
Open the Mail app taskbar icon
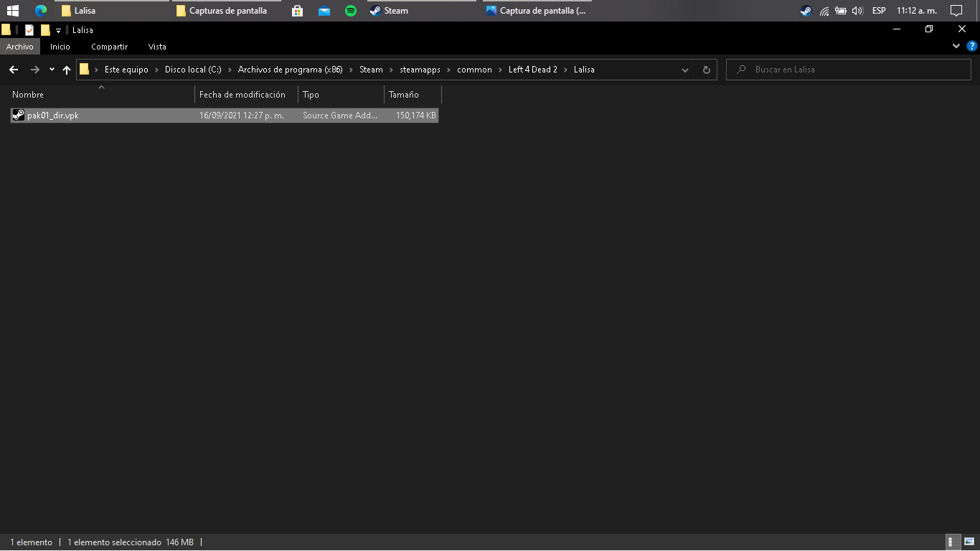click(324, 11)
